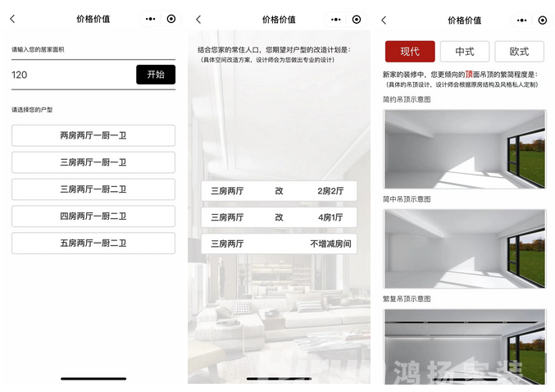
Task: Click the home area input showing 120
Action: 73,75
